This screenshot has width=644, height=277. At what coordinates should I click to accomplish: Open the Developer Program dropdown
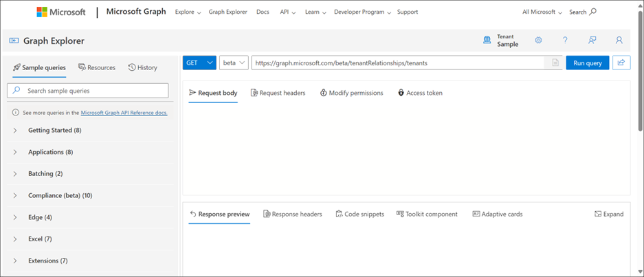[363, 12]
